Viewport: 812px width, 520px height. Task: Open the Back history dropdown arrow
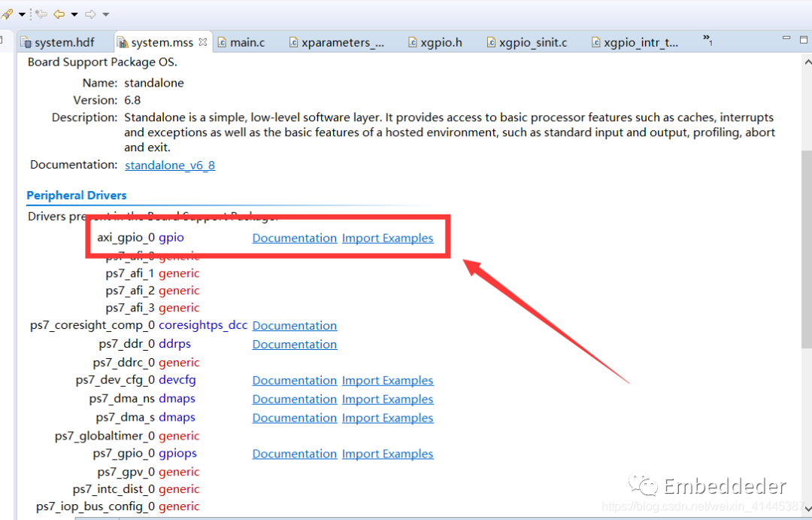click(x=74, y=14)
